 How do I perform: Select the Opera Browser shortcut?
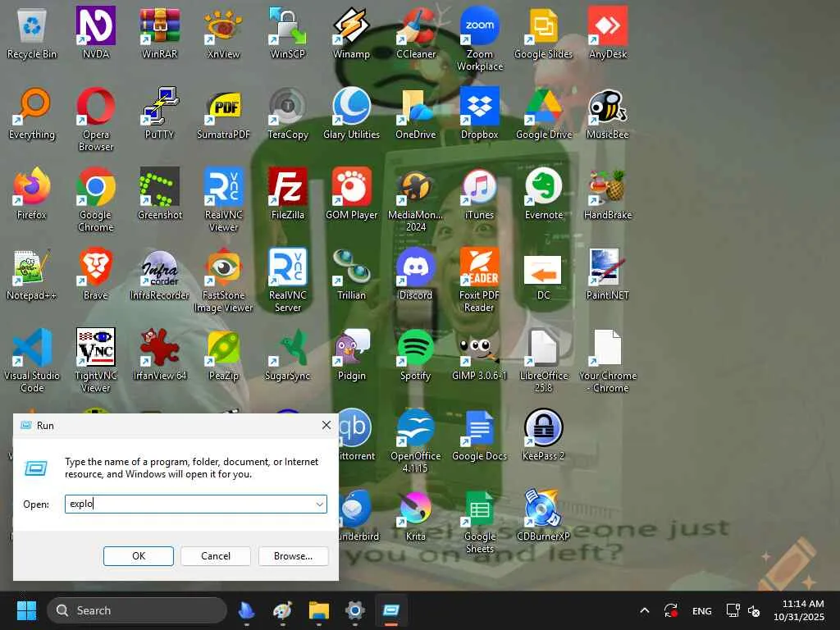pos(95,120)
